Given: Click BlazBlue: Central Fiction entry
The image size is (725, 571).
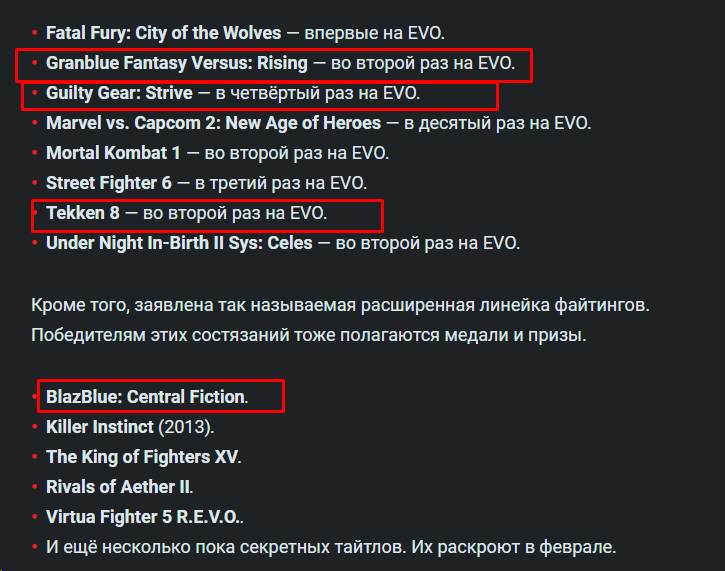Looking at the screenshot, I should click(x=147, y=397).
